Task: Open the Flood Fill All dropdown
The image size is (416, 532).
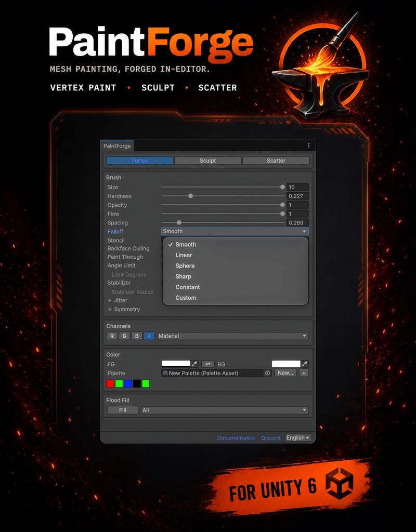Action: [x=225, y=410]
